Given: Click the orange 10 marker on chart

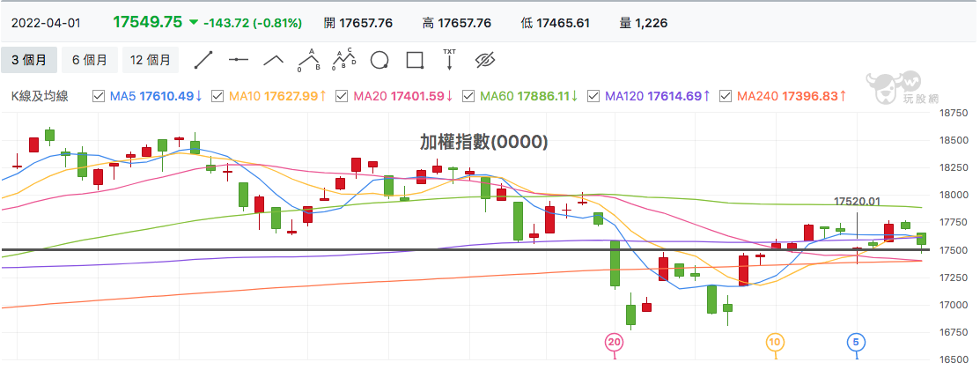Looking at the screenshot, I should coord(776,342).
